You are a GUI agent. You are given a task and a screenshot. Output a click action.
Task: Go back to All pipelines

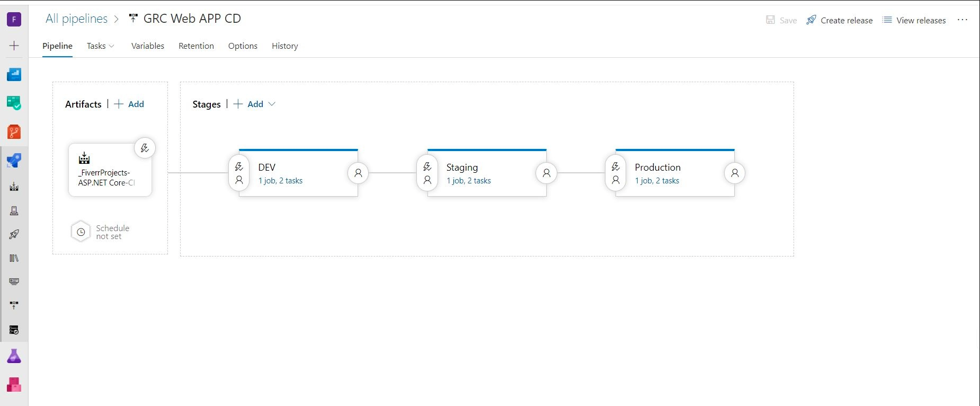coord(77,19)
